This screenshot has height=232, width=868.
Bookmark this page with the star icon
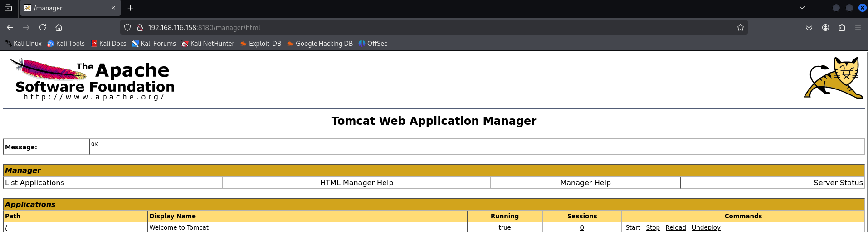pos(740,27)
